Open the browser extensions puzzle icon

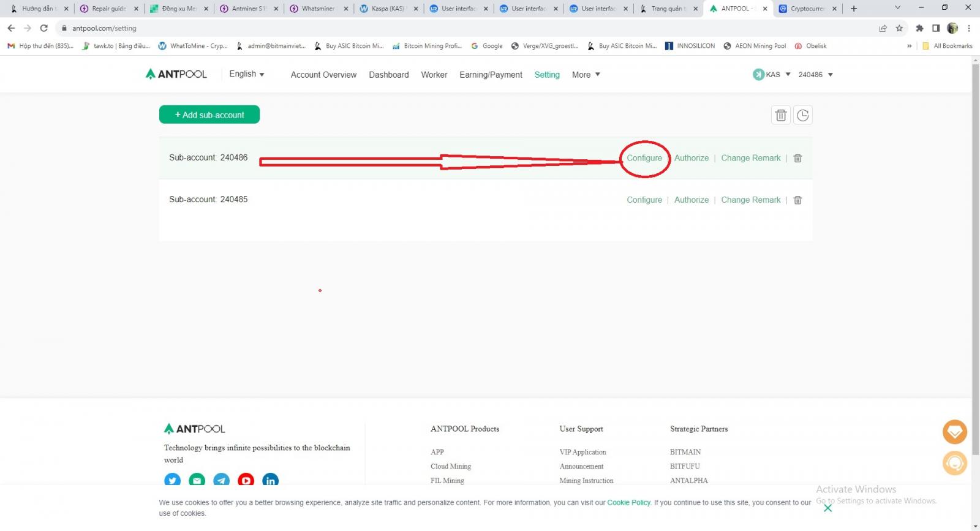click(919, 28)
